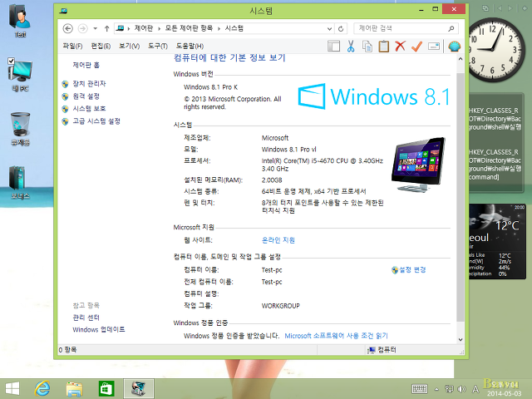Click the IME 'A' language indicator
This screenshot has width=532, height=399.
475,389
